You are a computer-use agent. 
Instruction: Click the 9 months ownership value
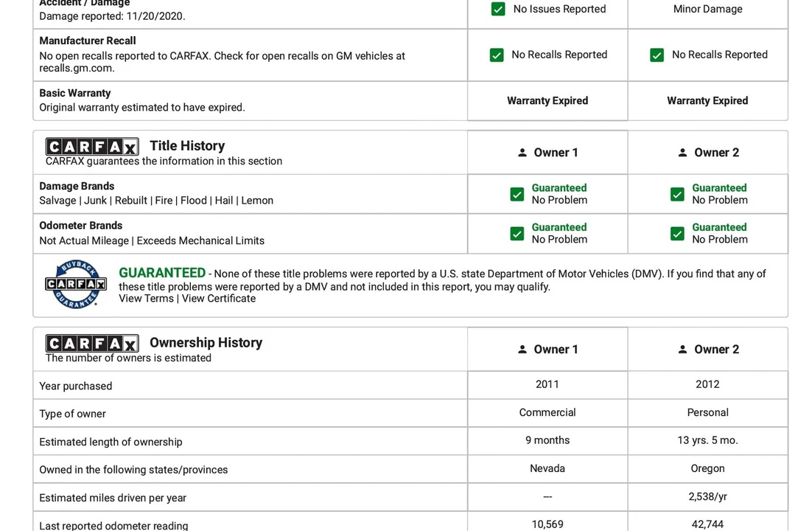coord(547,440)
